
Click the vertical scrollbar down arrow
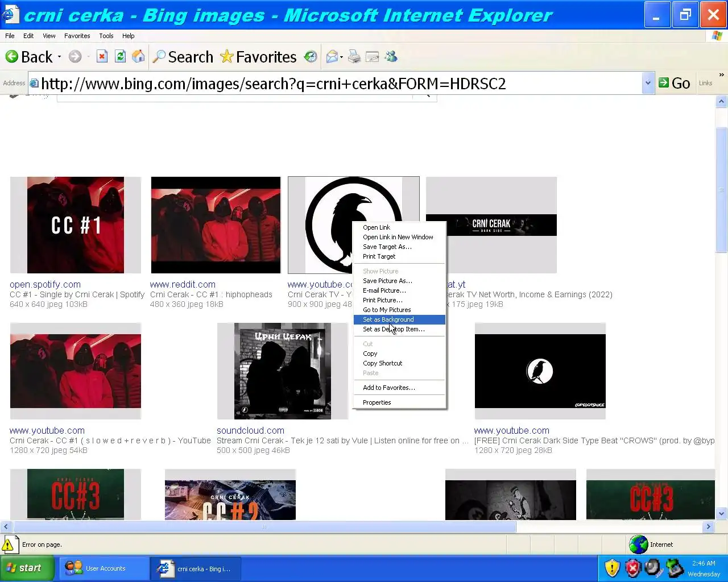click(721, 514)
